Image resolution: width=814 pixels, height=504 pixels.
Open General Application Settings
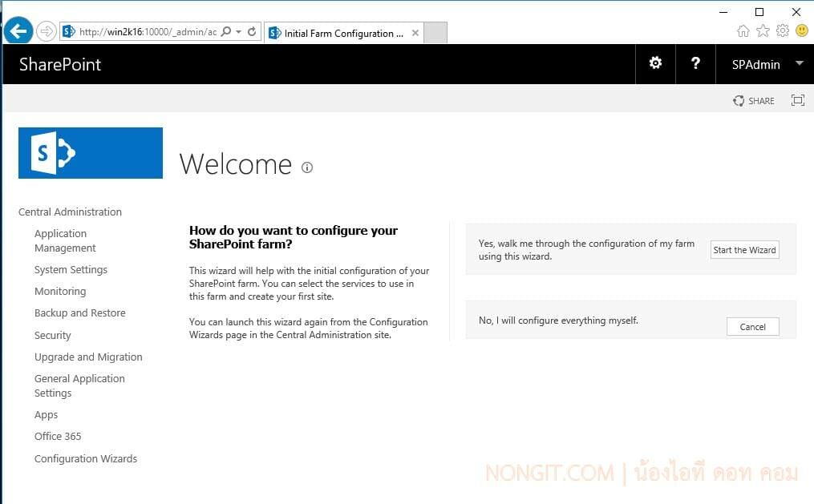(79, 385)
